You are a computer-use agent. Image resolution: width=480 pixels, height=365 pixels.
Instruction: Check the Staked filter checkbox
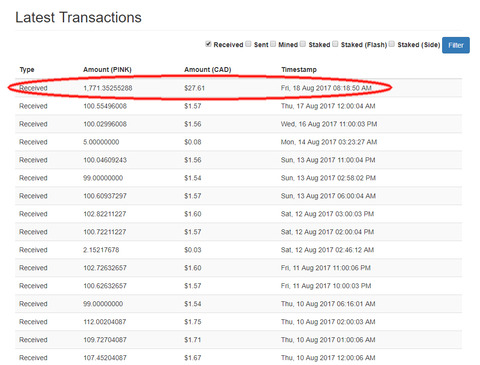[x=303, y=44]
